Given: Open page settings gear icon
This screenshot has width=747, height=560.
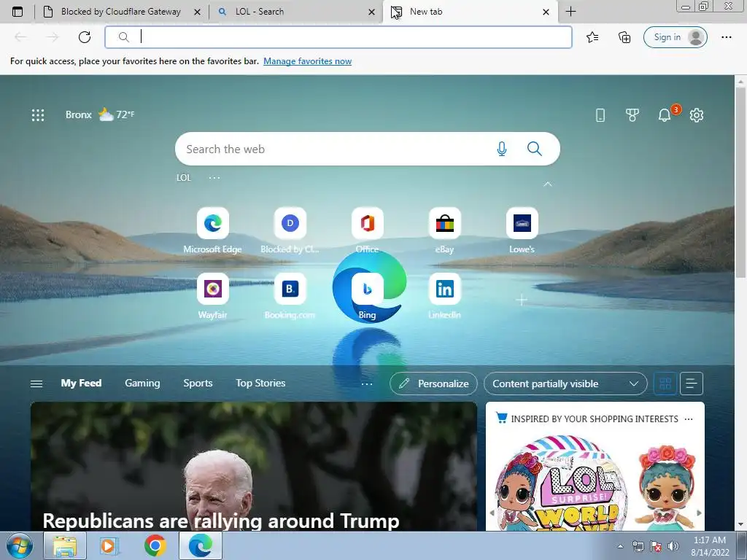Looking at the screenshot, I should pos(697,114).
